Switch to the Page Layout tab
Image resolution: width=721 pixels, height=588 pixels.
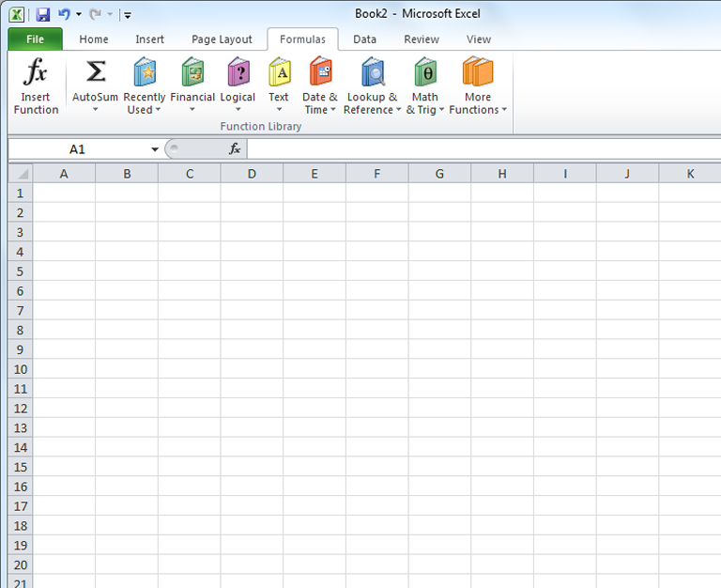coord(222,39)
